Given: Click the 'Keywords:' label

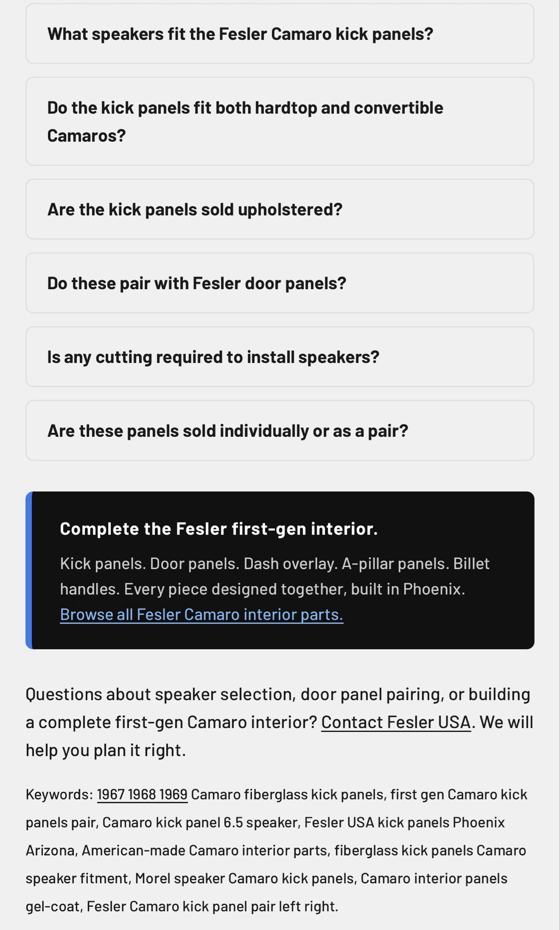Looking at the screenshot, I should 59,795.
